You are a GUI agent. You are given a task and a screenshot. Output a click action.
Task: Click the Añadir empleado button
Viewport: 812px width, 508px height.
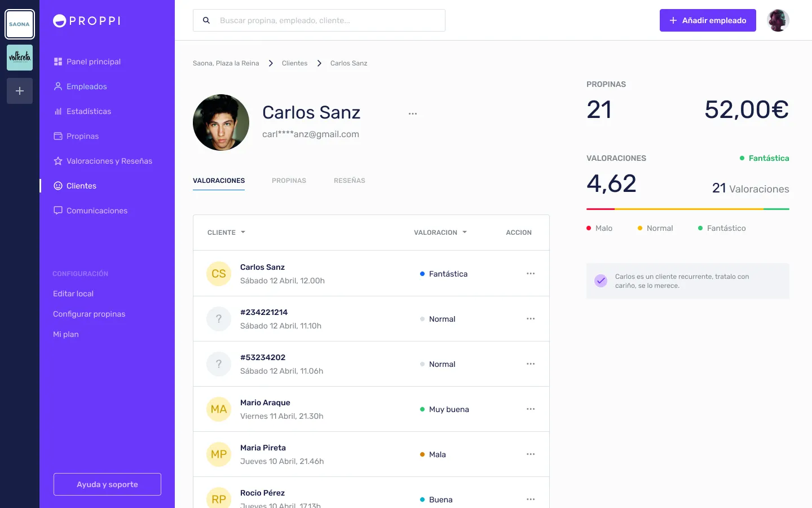(708, 20)
